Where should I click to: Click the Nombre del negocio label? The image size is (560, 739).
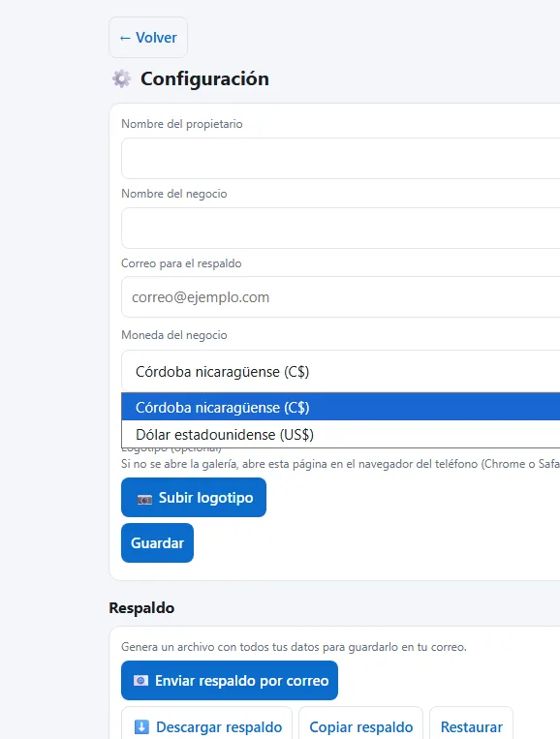tap(174, 194)
